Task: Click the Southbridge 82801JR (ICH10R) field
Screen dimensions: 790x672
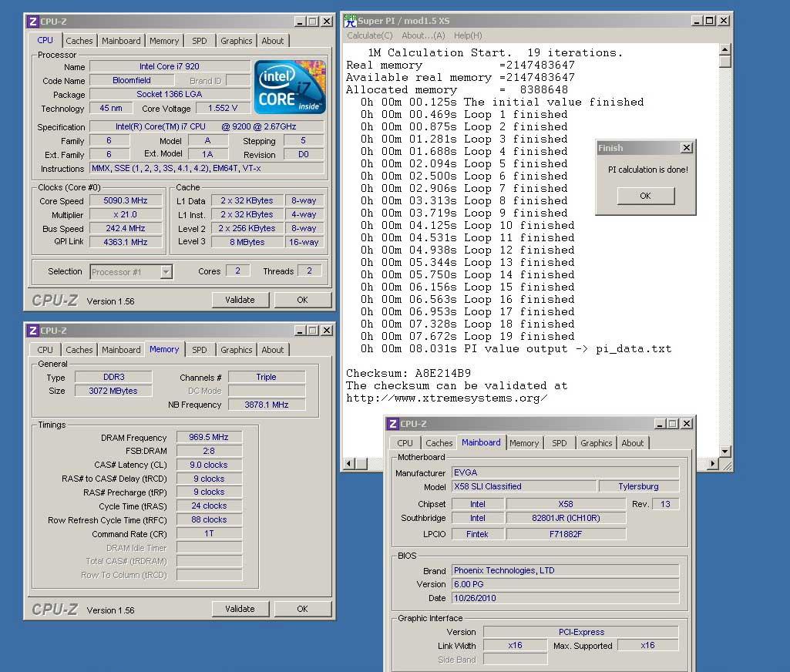Action: pos(566,518)
